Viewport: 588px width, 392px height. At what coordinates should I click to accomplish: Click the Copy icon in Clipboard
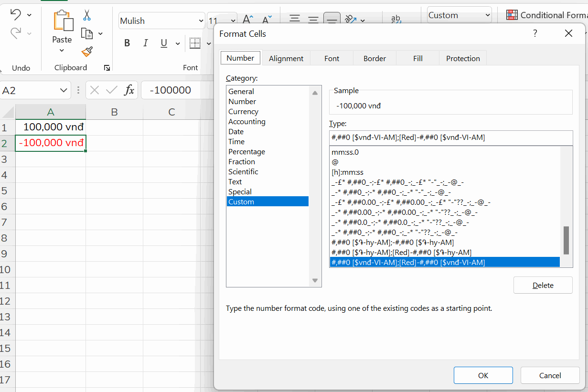86,33
